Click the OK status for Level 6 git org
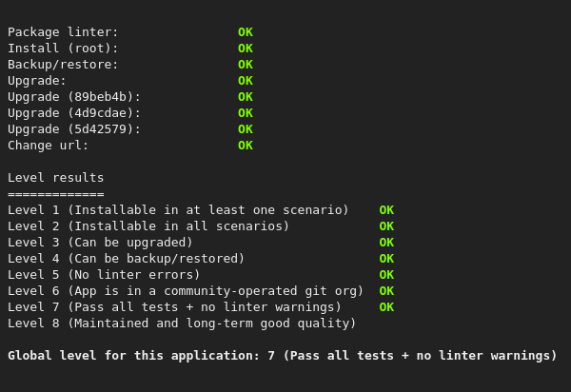571x392 pixels. tap(386, 291)
